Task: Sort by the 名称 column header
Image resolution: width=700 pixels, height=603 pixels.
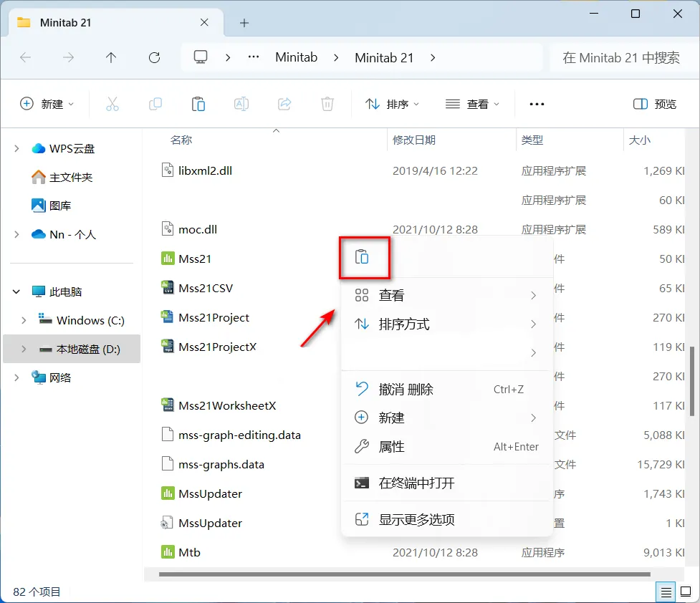Action: (x=181, y=140)
